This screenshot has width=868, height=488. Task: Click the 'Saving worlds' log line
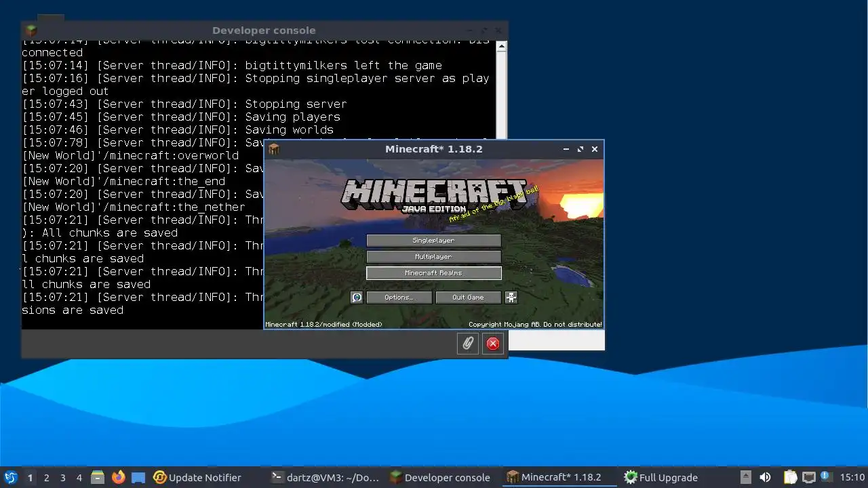[178, 130]
